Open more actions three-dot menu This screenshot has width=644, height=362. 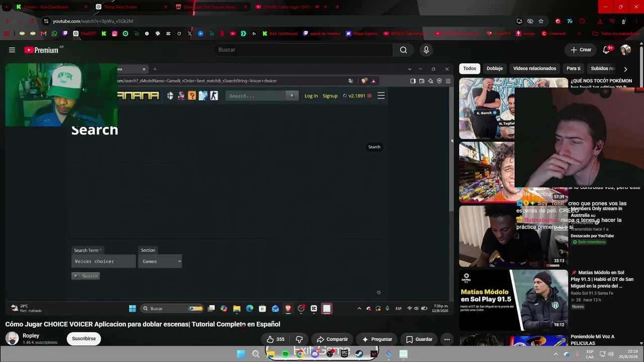coord(447,339)
